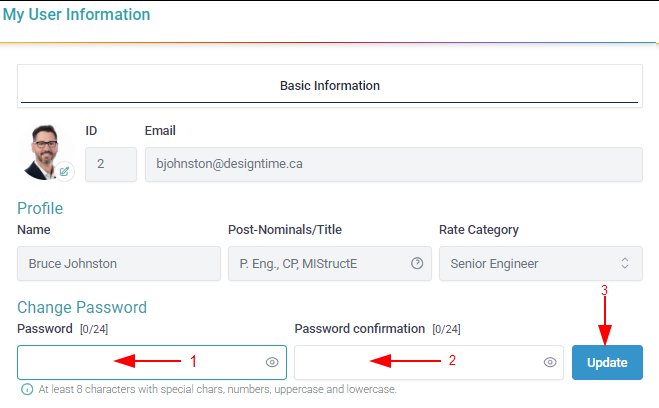
Task: Reveal the Password confirmation text
Action: point(549,362)
